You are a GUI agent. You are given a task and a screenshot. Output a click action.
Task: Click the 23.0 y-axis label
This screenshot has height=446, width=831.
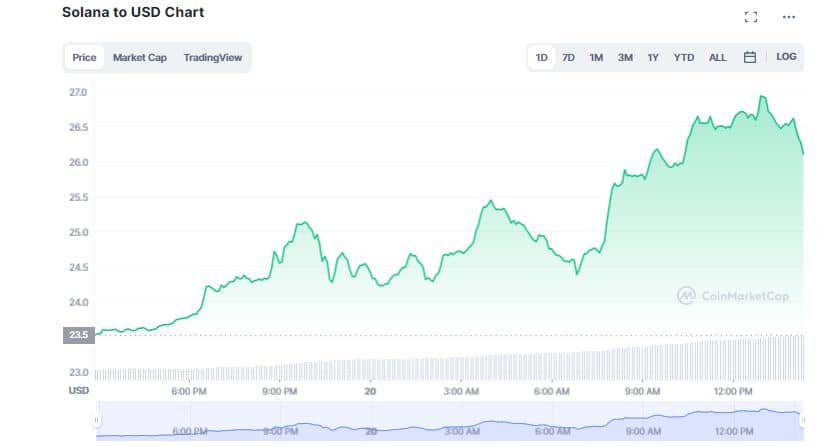(x=78, y=372)
